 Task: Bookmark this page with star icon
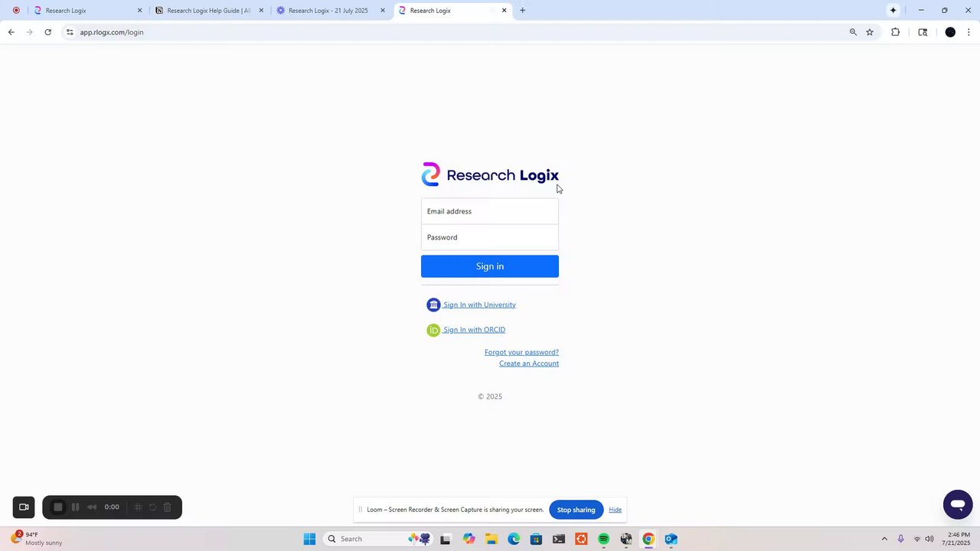click(870, 32)
